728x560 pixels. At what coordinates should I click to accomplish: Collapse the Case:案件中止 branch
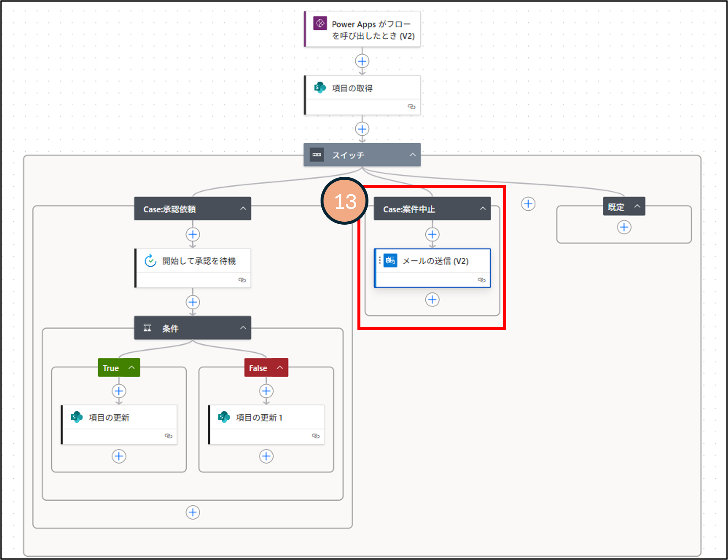[x=483, y=209]
